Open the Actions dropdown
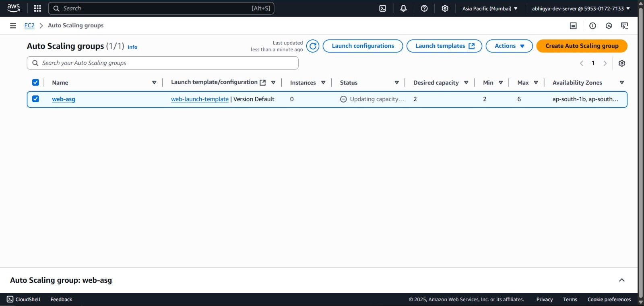The width and height of the screenshot is (644, 306). click(x=509, y=46)
